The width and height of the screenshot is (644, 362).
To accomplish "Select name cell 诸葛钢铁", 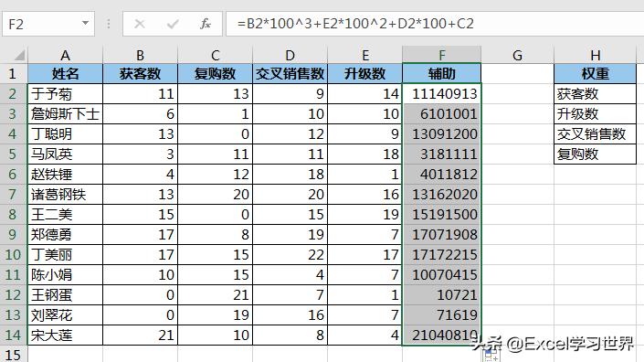I will (65, 195).
